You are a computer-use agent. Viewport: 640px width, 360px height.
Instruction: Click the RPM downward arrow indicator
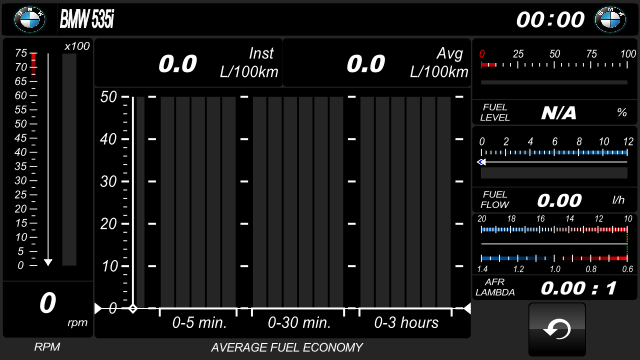pyautogui.click(x=48, y=262)
